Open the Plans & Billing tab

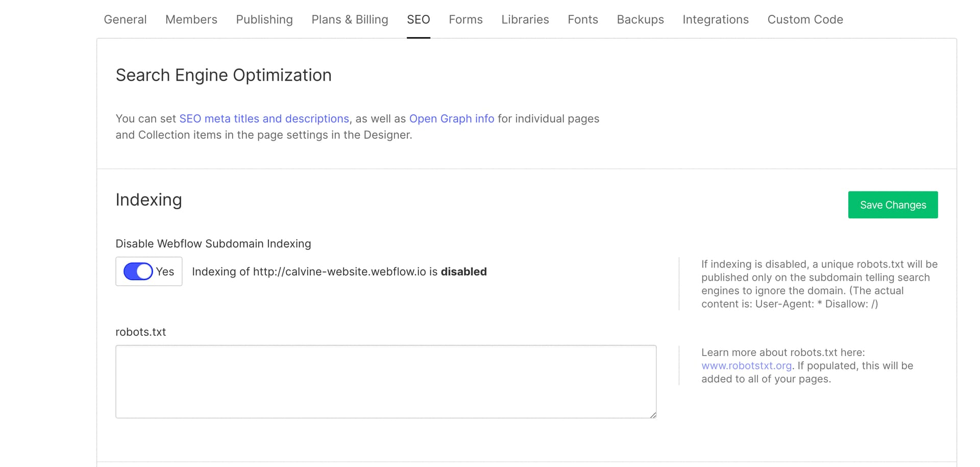(x=350, y=19)
